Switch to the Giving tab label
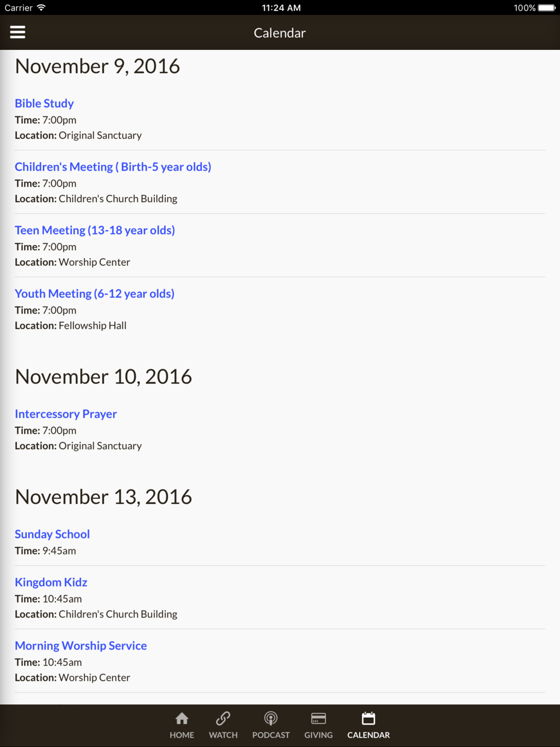 (318, 735)
